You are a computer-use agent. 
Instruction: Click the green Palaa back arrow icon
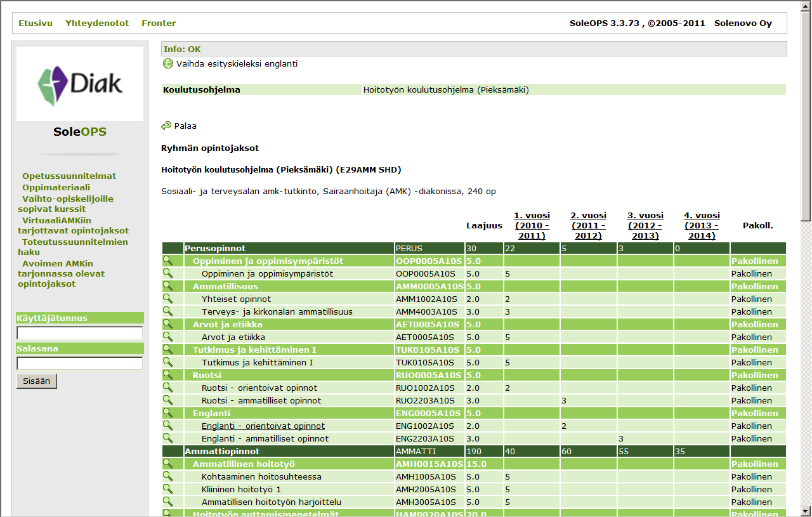[x=167, y=126]
